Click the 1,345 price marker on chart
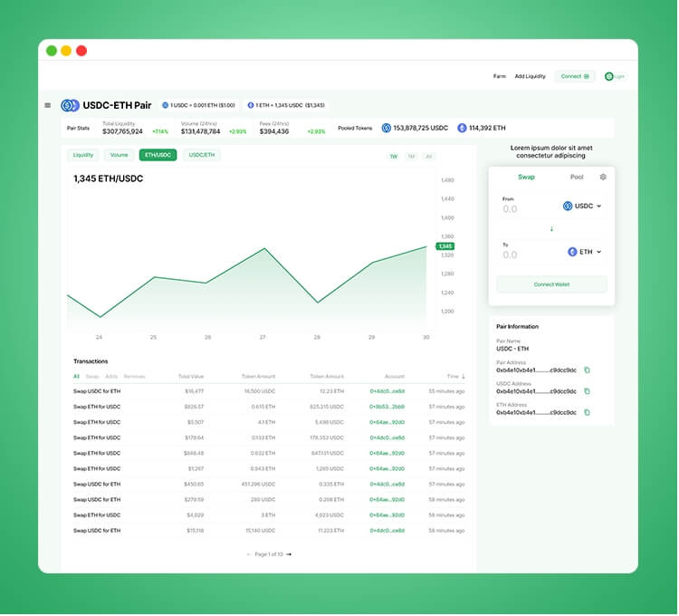The image size is (679, 616). pos(445,247)
